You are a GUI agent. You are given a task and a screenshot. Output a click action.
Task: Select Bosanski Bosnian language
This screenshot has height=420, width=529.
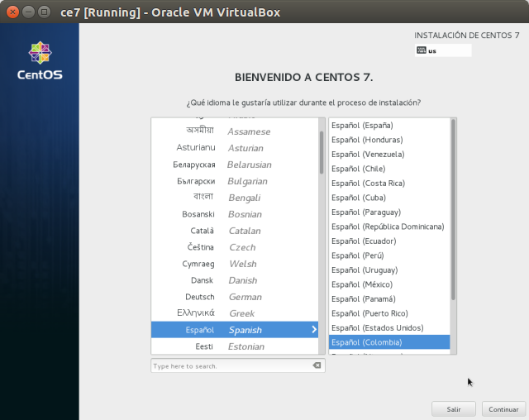[235, 214]
